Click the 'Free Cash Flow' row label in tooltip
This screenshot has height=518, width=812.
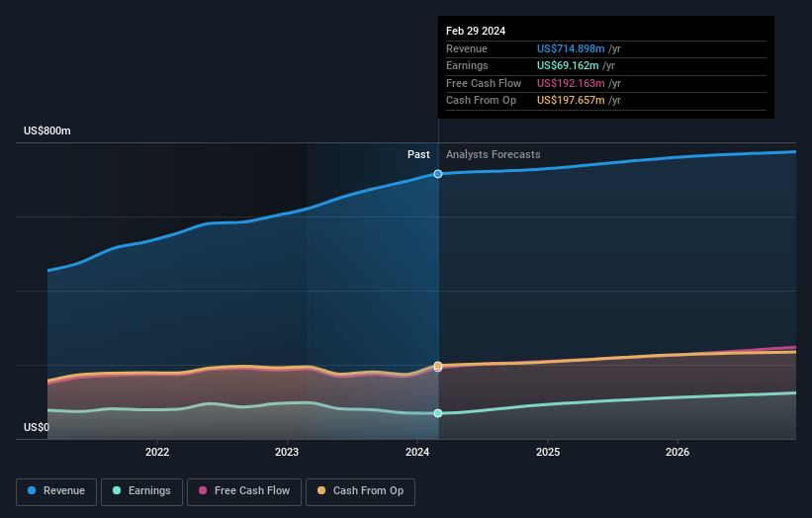484,83
